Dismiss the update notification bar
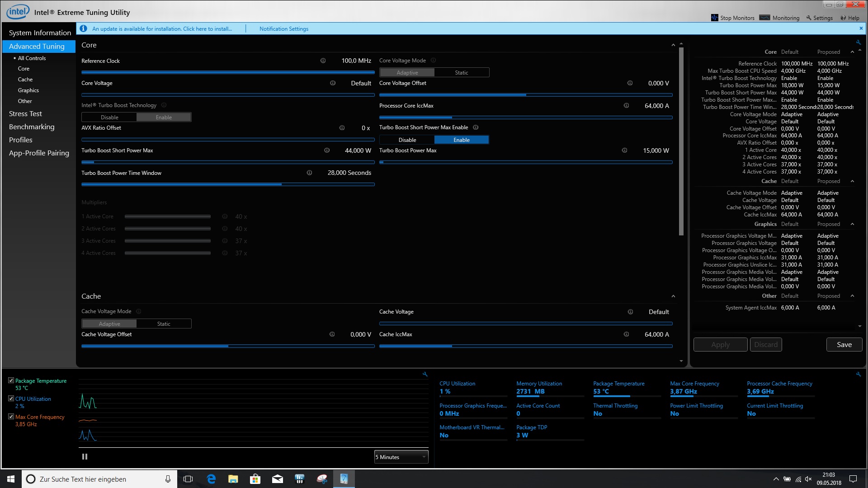This screenshot has height=488, width=868. (x=861, y=28)
